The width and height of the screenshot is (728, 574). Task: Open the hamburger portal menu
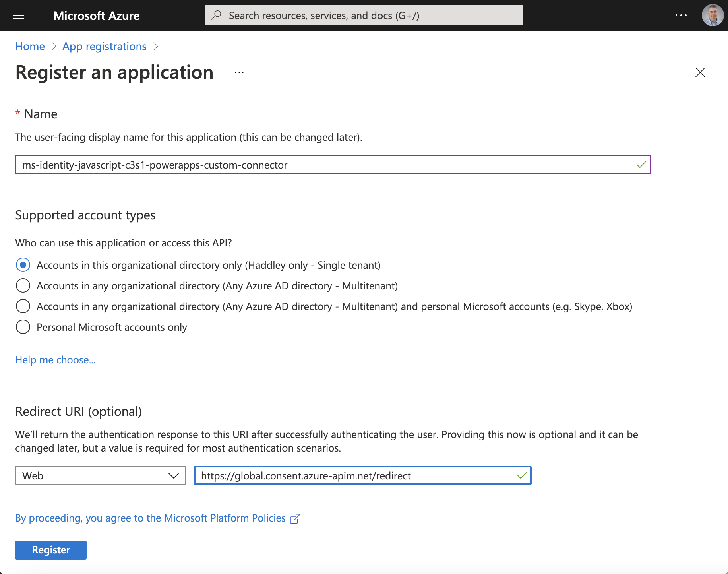(x=18, y=16)
